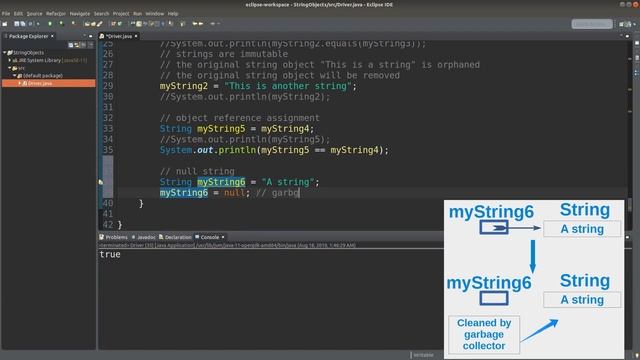Click the highlighted myString6 variable declaration
The image size is (640, 360).
click(221, 182)
